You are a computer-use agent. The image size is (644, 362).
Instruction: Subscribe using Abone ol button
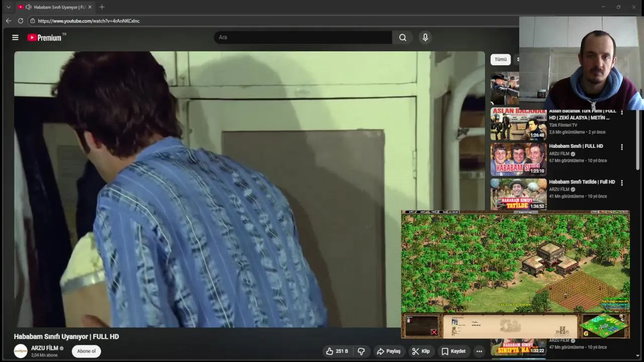click(86, 351)
